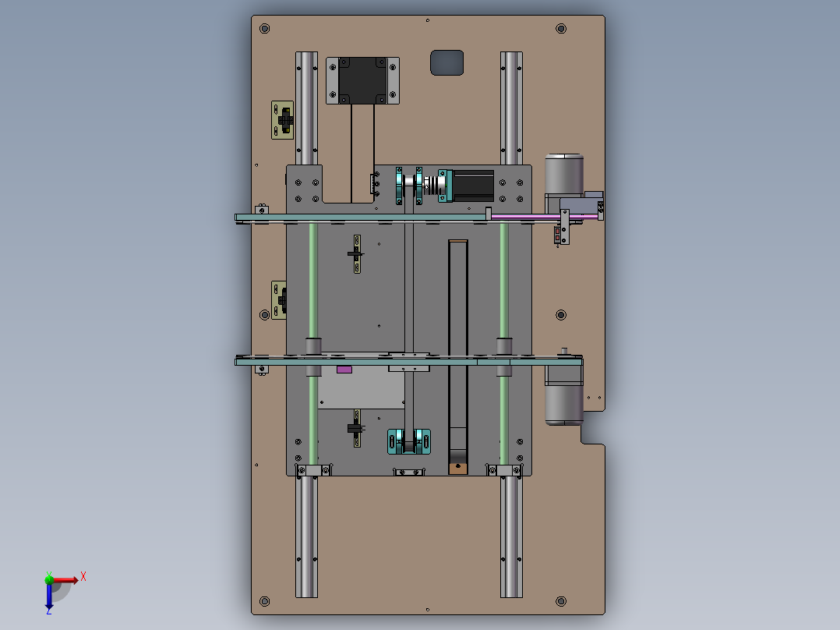This screenshot has width=840, height=630.
Task: Click the upper-left beige sensor bracket
Action: click(282, 120)
